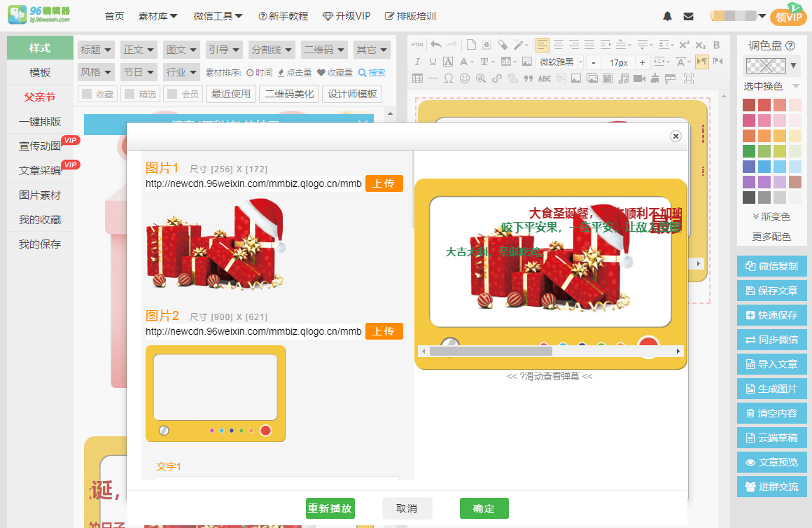Enable the 精选 featured filter
812x528 pixels.
pyautogui.click(x=139, y=93)
